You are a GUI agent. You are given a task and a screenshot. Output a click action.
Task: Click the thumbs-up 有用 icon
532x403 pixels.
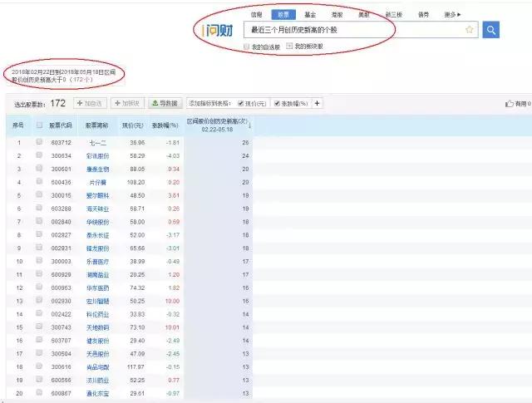tap(510, 104)
